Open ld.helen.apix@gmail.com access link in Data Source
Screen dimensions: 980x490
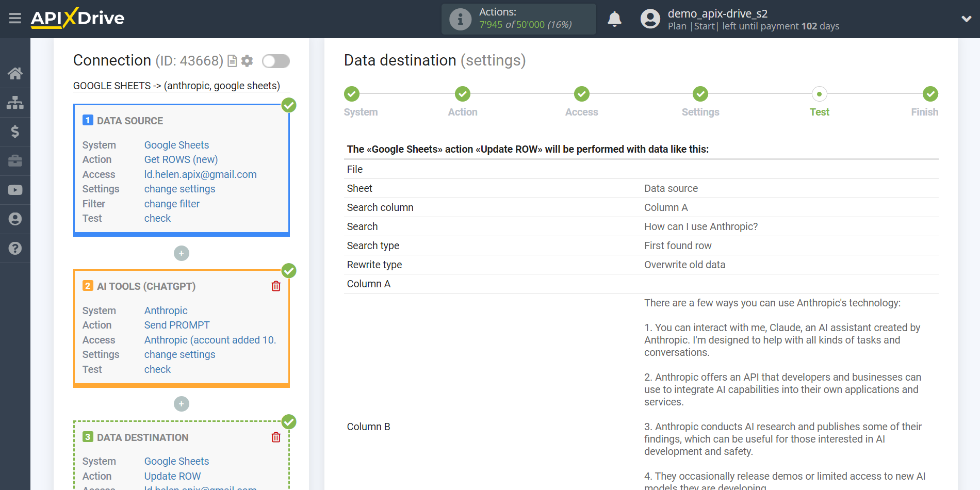pyautogui.click(x=200, y=174)
